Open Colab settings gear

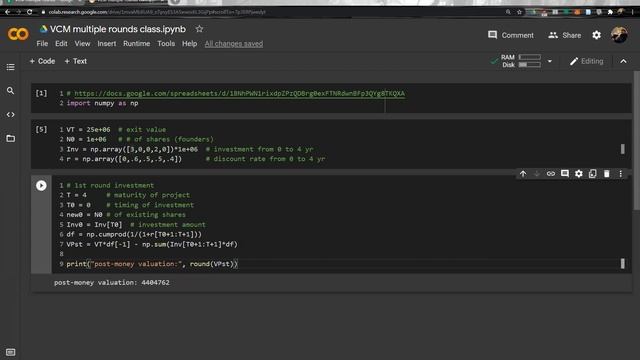(596, 35)
